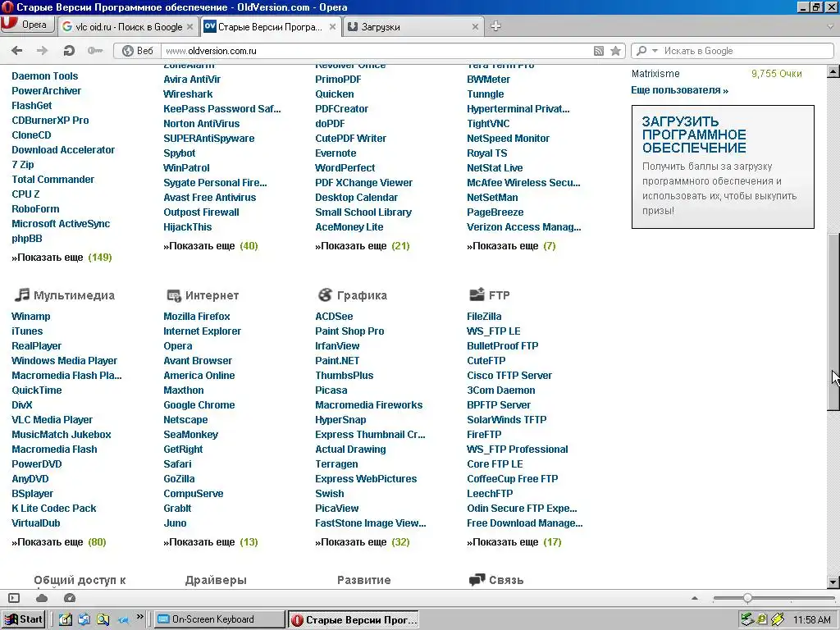Open the CuteFTP link
The image size is (840, 630).
pos(486,361)
